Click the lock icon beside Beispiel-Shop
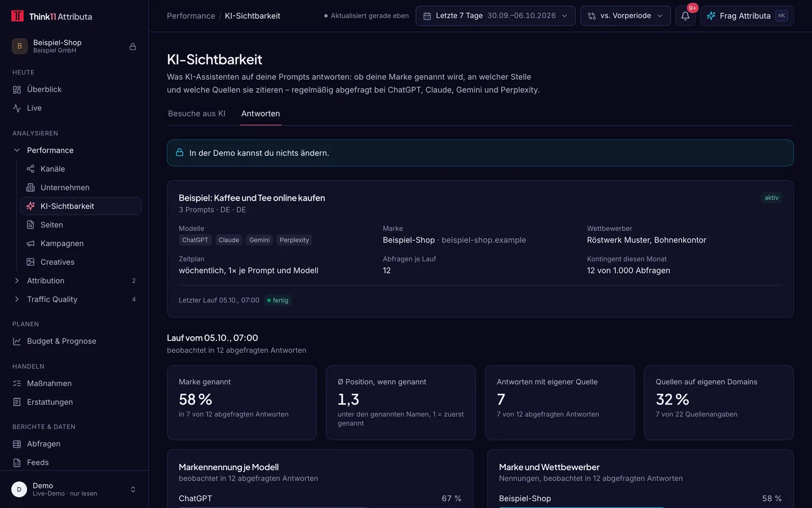The height and width of the screenshot is (508, 812). (133, 46)
